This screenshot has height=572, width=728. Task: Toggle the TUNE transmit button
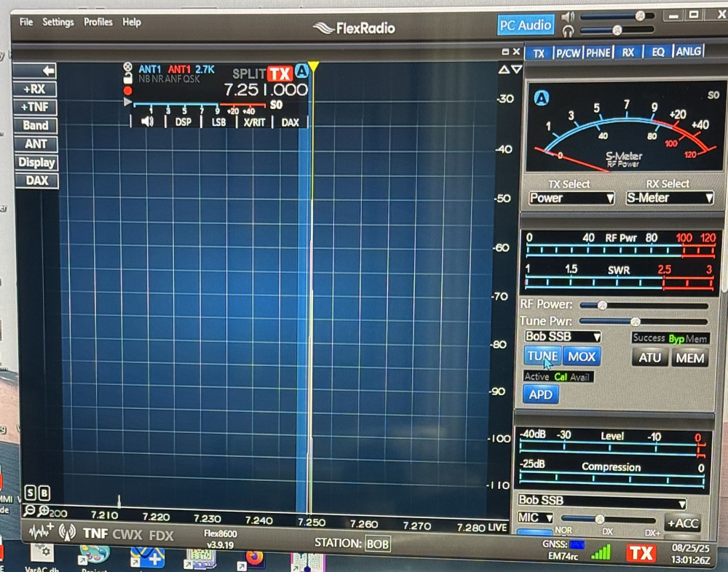(542, 356)
